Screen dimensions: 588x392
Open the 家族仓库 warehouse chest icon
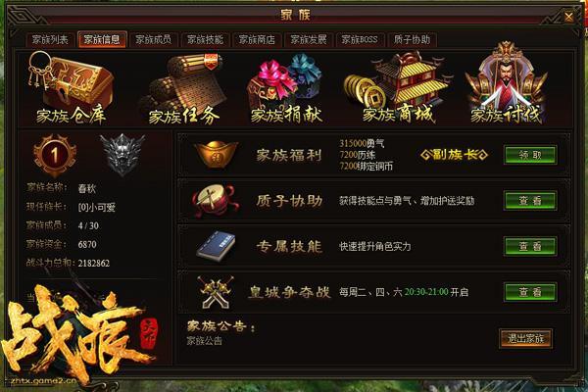point(71,87)
